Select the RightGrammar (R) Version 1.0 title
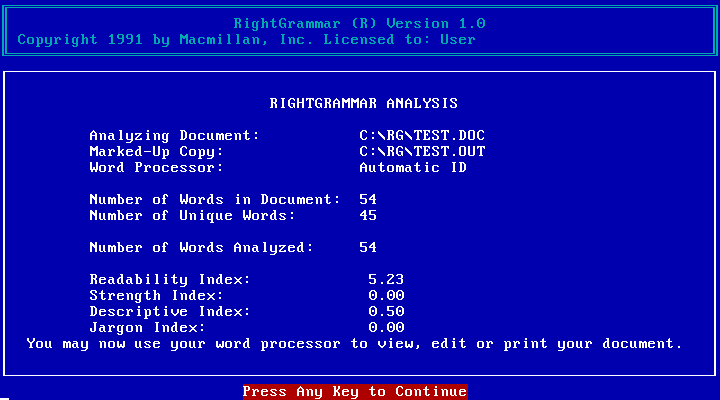Image resolution: width=720 pixels, height=400 pixels. coord(360,23)
